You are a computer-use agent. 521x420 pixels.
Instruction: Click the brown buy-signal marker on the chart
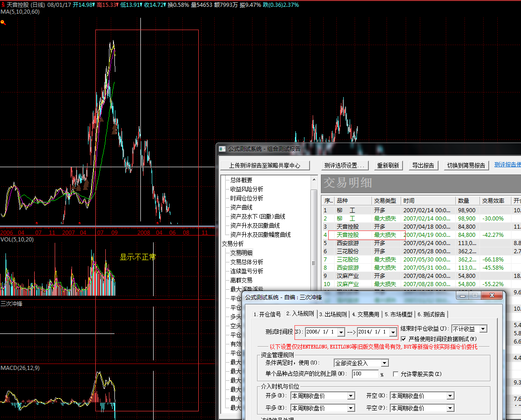[x=86, y=184]
